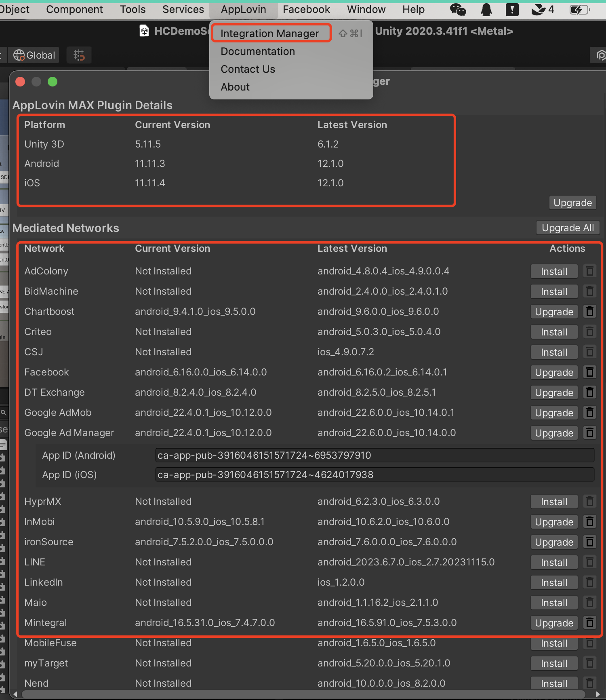Screen dimensions: 606x700
Task: Click HyprMX row trash icon
Action: 590,502
